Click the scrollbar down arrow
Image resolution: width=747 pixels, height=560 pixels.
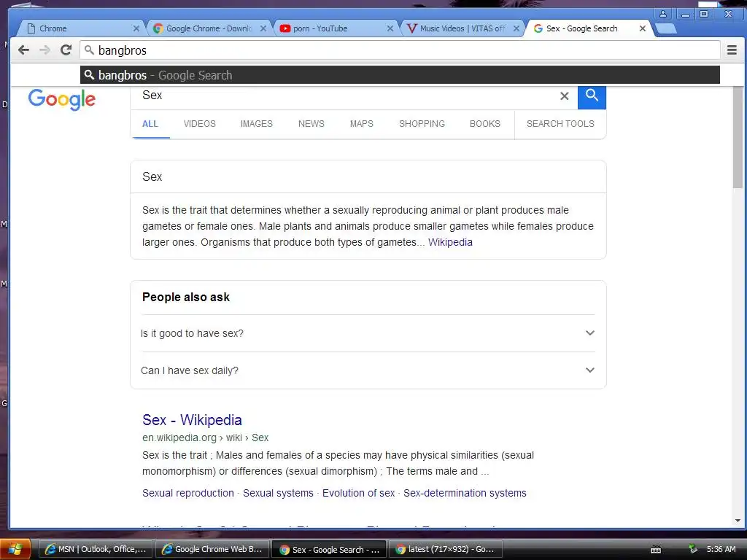pyautogui.click(x=738, y=521)
